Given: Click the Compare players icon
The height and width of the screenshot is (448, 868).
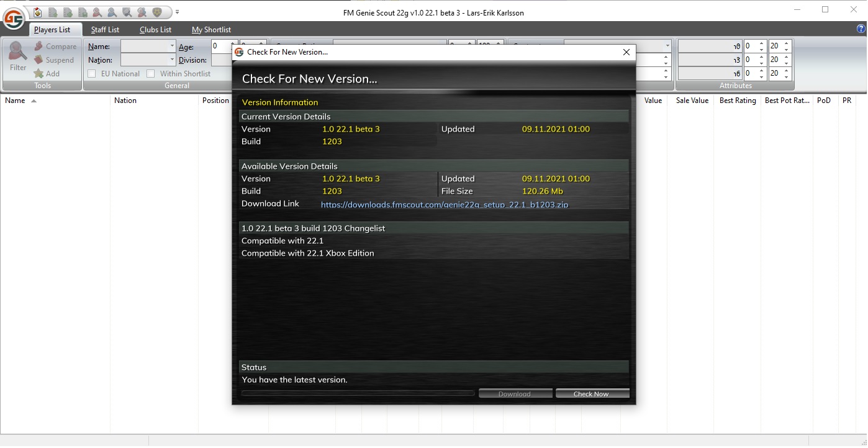Looking at the screenshot, I should click(38, 47).
